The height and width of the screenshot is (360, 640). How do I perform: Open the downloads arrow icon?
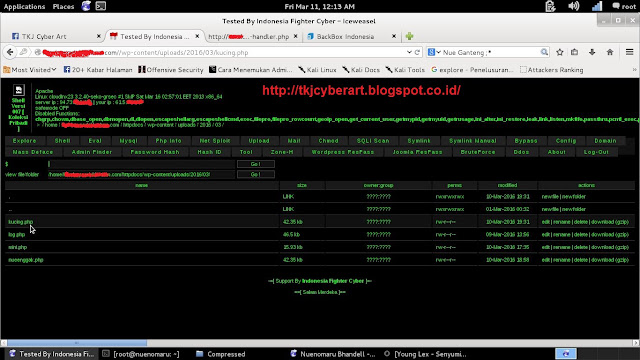point(592,52)
